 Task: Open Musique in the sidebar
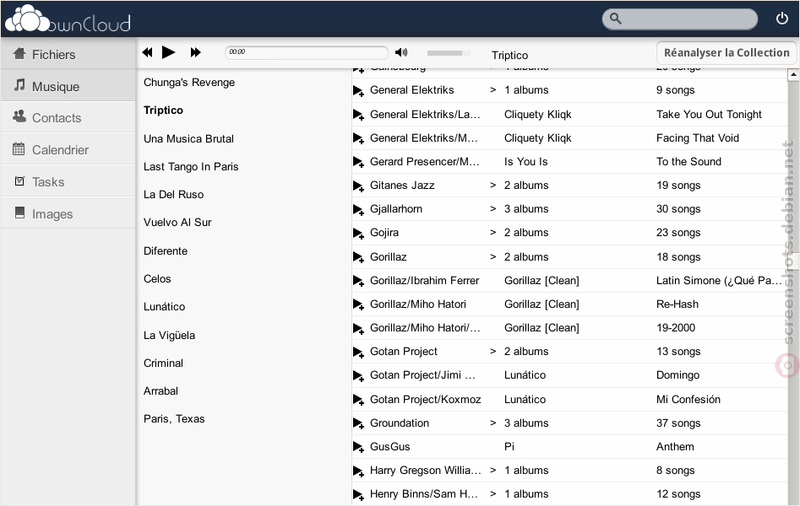pos(68,86)
